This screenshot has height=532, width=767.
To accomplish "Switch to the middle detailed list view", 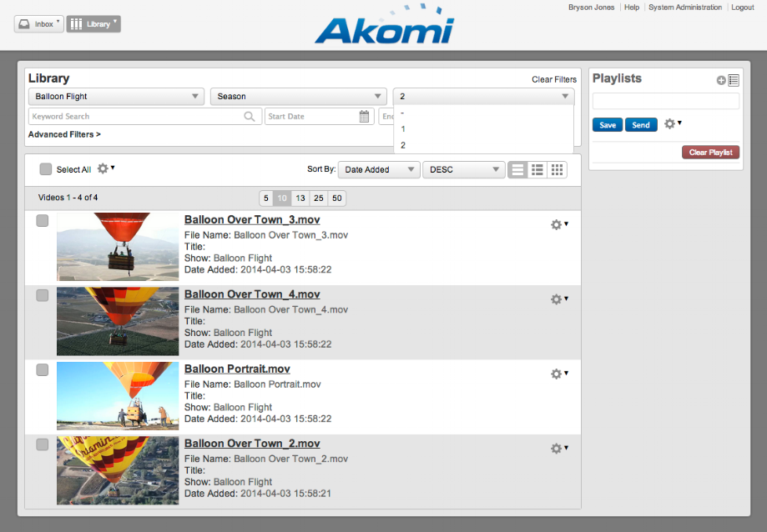I will click(537, 169).
